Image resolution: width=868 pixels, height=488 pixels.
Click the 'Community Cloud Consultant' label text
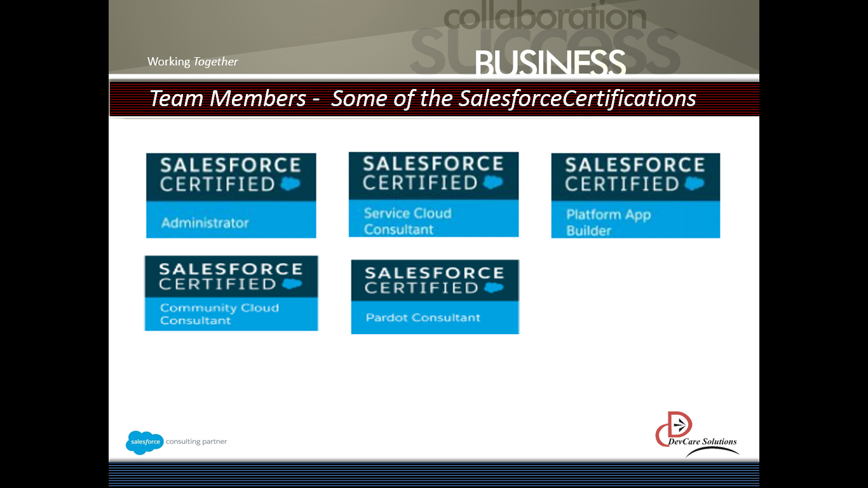pos(219,314)
